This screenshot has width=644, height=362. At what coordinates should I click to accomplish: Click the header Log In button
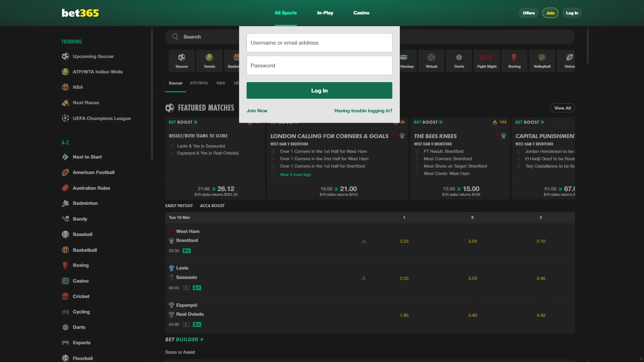tap(572, 13)
